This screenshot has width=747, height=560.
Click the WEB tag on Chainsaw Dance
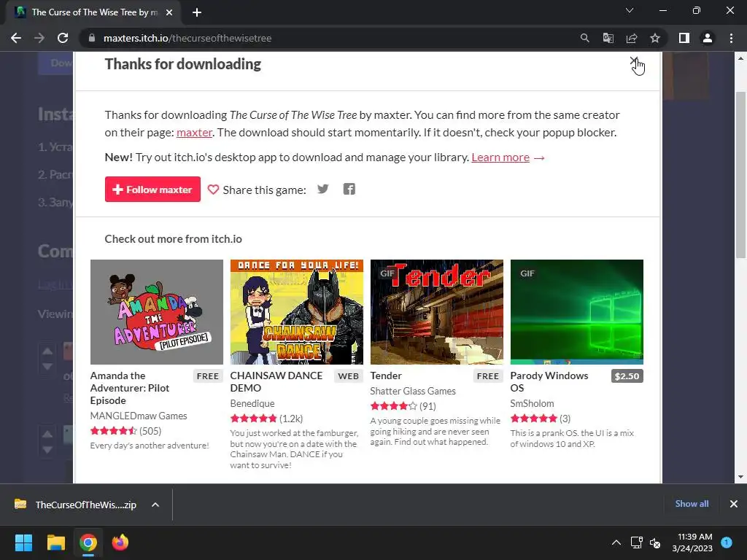348,376
